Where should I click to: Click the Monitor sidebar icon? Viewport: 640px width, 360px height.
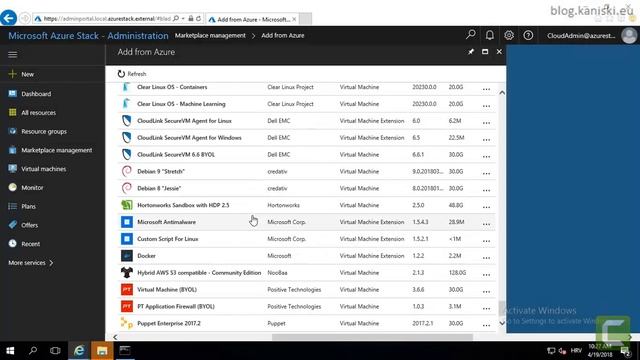13,187
